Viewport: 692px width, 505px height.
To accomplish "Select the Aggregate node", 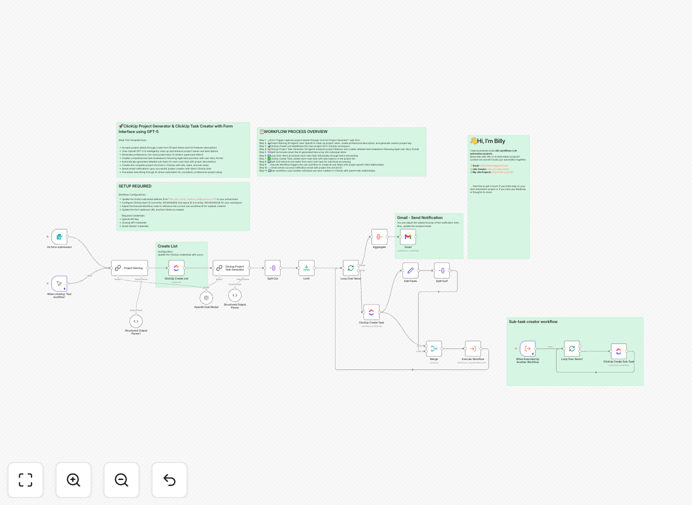I will (379, 237).
